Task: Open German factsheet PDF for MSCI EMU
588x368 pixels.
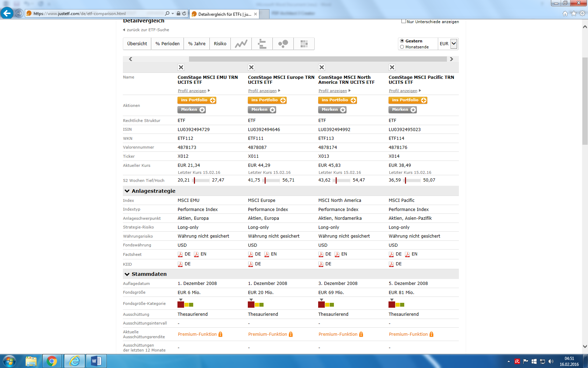Action: tap(184, 254)
